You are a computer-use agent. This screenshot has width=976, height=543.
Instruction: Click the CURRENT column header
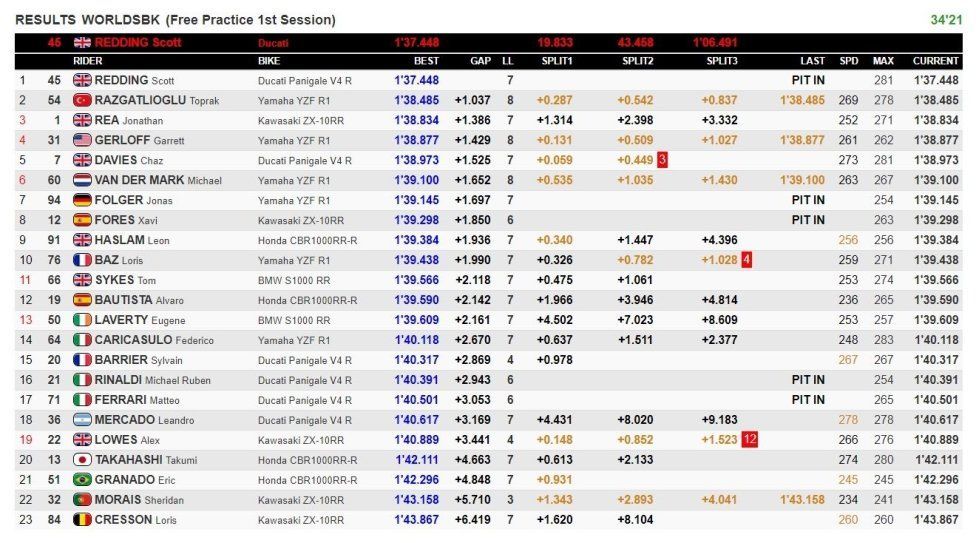[x=936, y=61]
